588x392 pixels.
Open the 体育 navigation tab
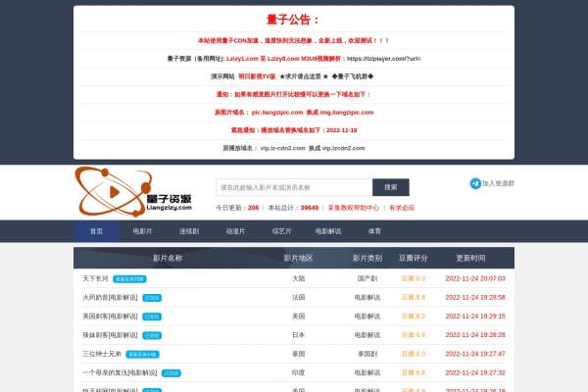coord(374,231)
